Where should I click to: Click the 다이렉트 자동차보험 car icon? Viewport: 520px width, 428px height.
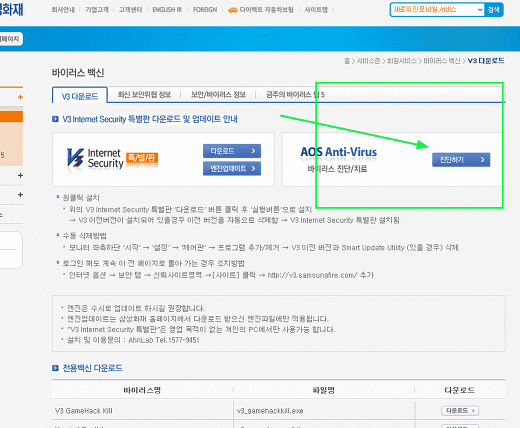point(232,10)
